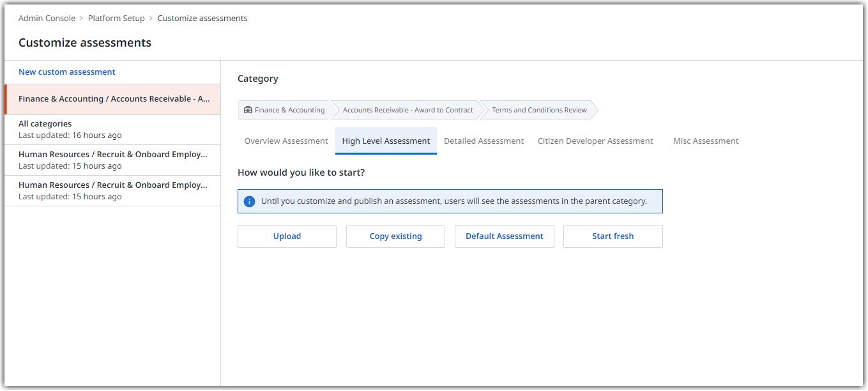Navigate to Platform Setup breadcrumb
The image size is (868, 391).
click(116, 19)
